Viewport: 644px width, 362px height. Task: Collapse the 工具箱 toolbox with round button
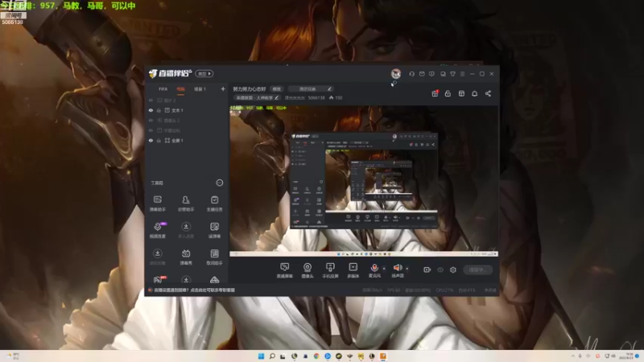click(220, 183)
